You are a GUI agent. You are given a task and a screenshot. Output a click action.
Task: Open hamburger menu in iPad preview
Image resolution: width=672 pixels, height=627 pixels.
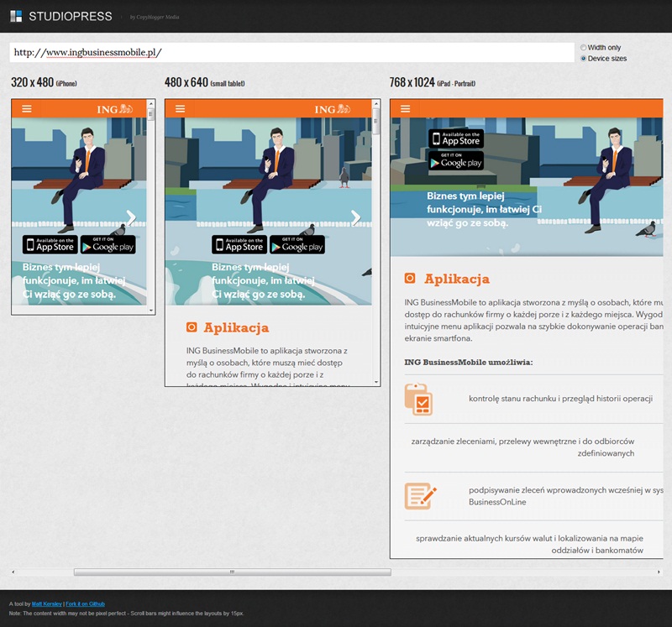pyautogui.click(x=406, y=109)
